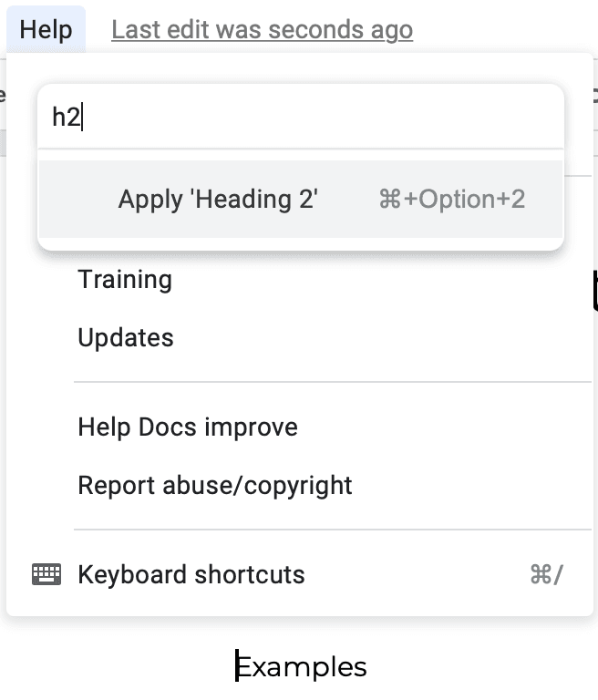The image size is (598, 700).
Task: Open the Help menu in the menu bar
Action: point(46,30)
